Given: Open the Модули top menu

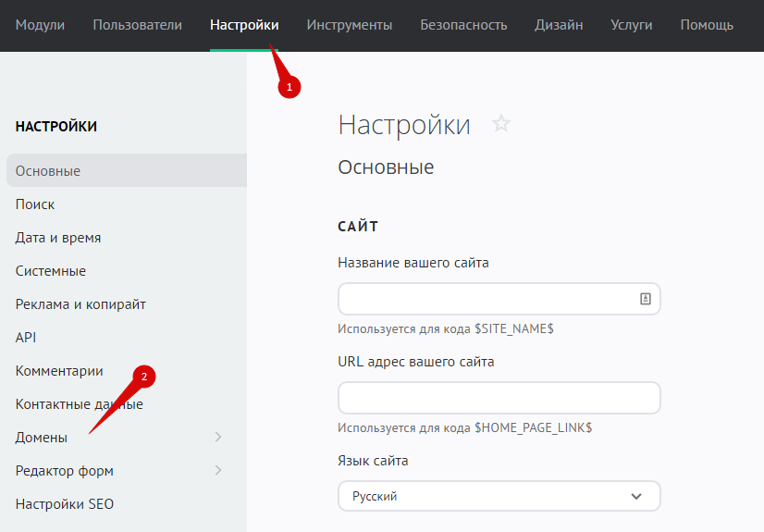Looking at the screenshot, I should click(40, 25).
